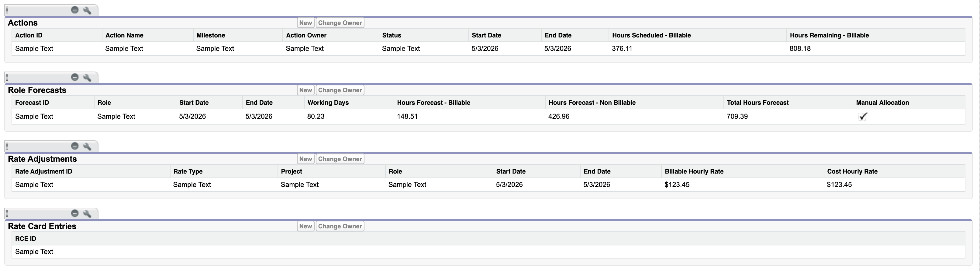Click New button in Role Forecasts list
This screenshot has width=980, height=271.
pyautogui.click(x=305, y=90)
